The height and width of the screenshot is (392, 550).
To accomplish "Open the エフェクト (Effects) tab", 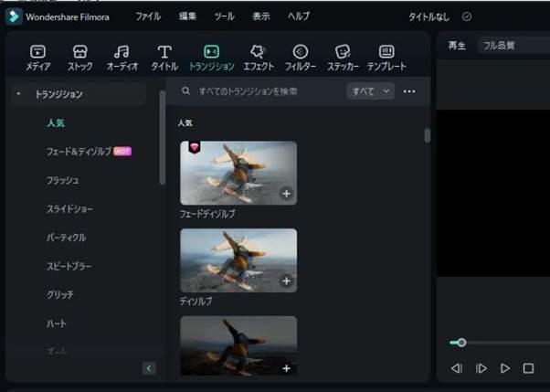I will pos(259,58).
